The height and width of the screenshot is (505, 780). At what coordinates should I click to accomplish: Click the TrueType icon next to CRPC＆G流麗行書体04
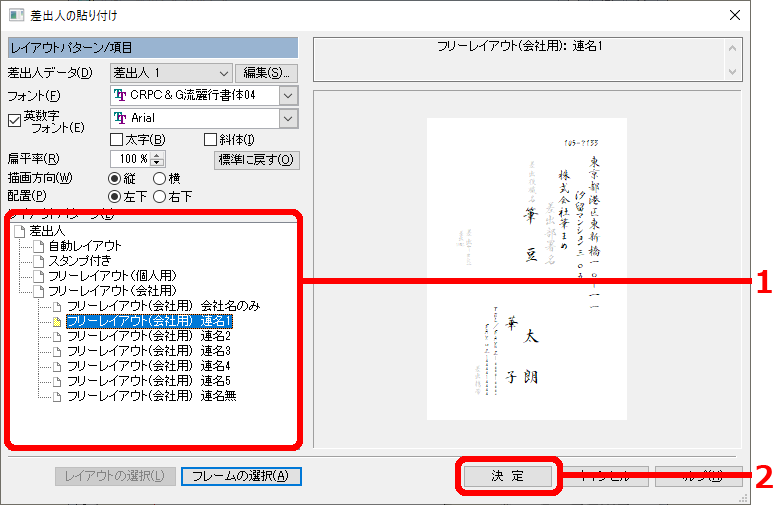(120, 96)
